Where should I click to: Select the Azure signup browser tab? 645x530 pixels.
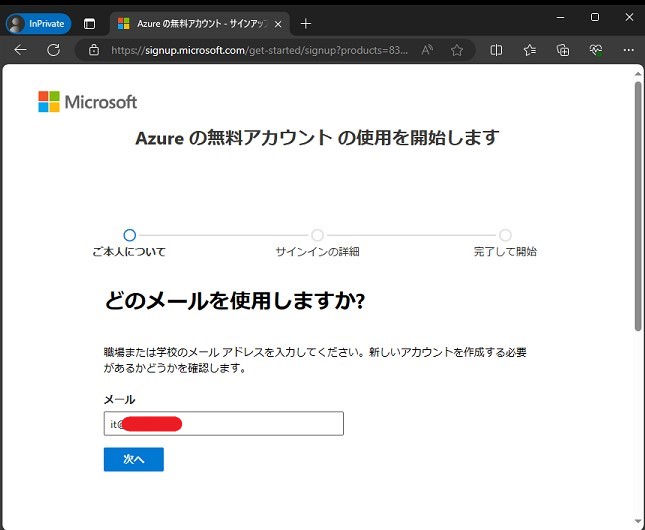click(200, 24)
